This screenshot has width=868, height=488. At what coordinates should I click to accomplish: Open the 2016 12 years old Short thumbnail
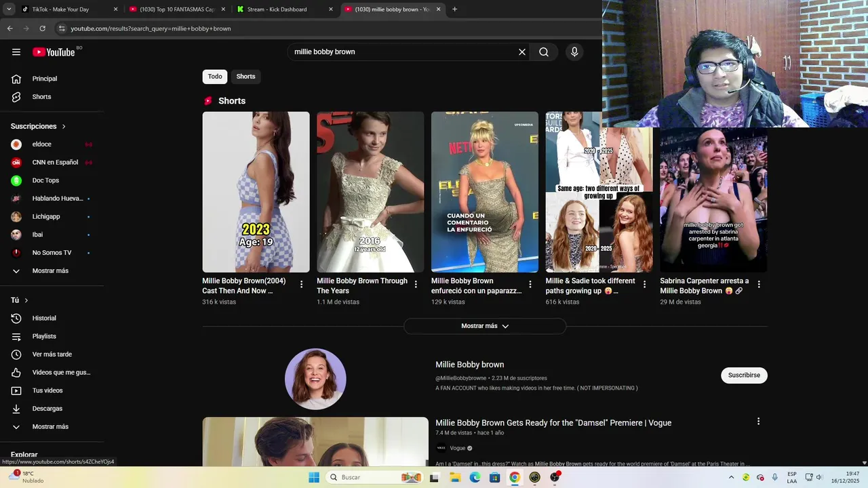point(370,192)
